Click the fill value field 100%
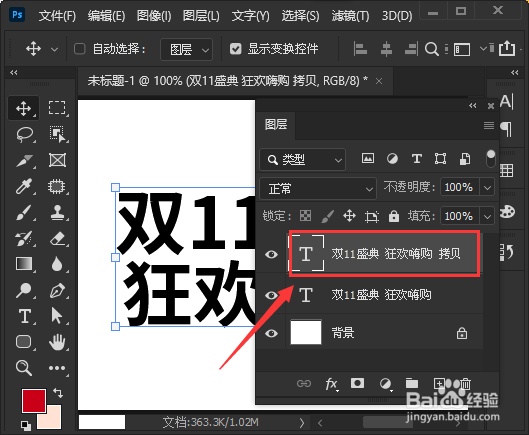The height and width of the screenshot is (435, 529). tap(459, 216)
